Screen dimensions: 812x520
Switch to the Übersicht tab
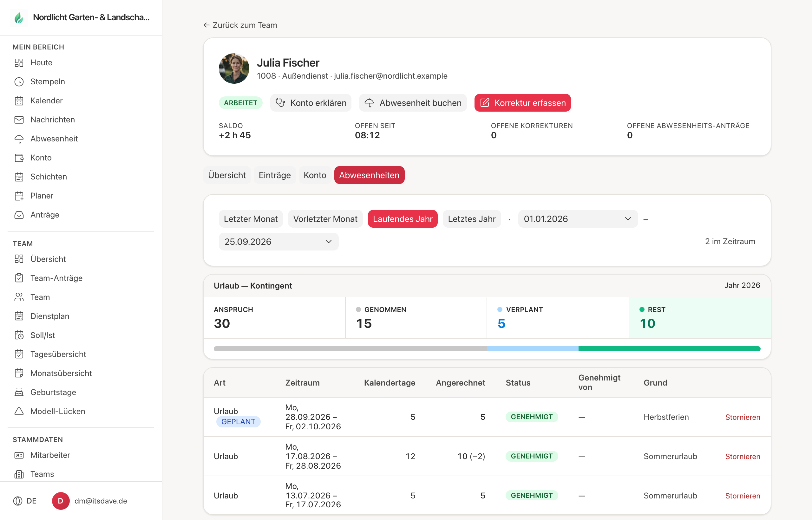tap(227, 175)
